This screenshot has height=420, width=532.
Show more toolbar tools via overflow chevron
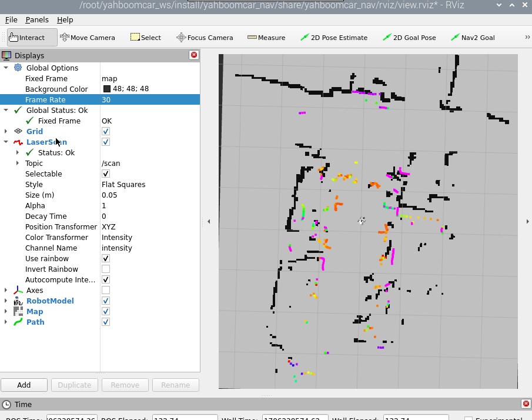(527, 37)
